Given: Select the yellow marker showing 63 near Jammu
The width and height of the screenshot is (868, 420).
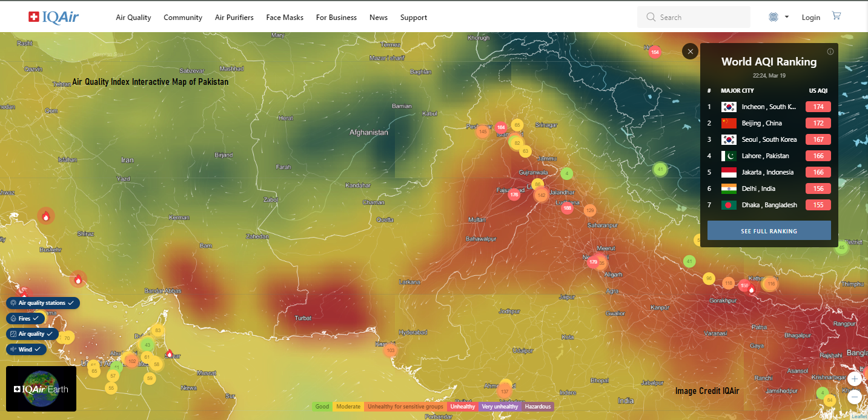Looking at the screenshot, I should pyautogui.click(x=525, y=151).
